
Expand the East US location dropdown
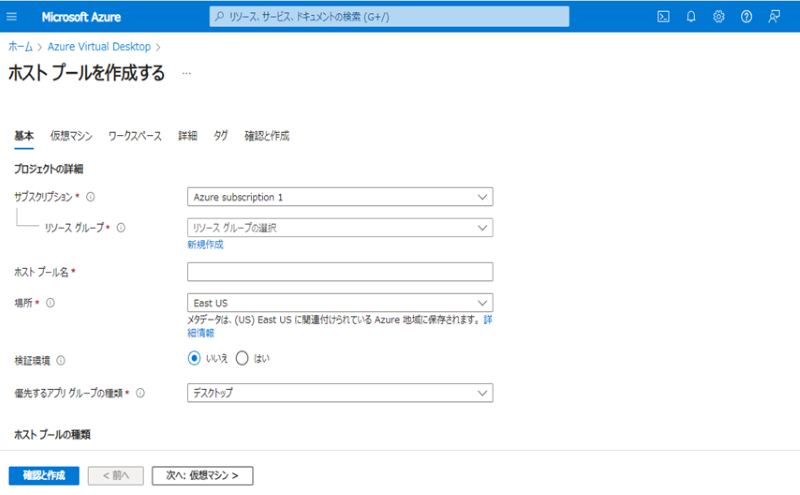pyautogui.click(x=340, y=303)
